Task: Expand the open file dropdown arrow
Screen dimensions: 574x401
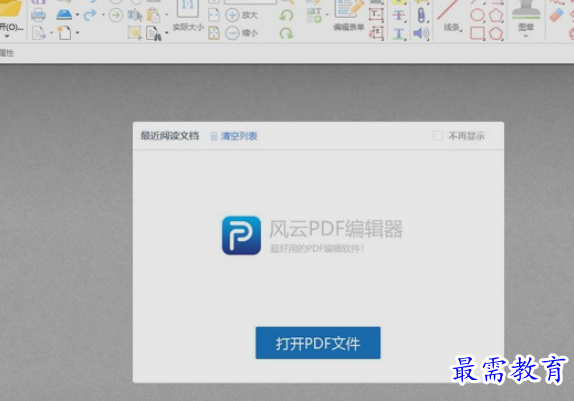Action: click(x=7, y=36)
